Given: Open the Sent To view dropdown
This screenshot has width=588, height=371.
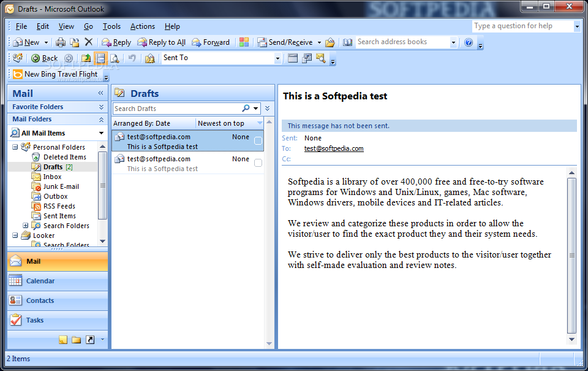Looking at the screenshot, I should (277, 58).
